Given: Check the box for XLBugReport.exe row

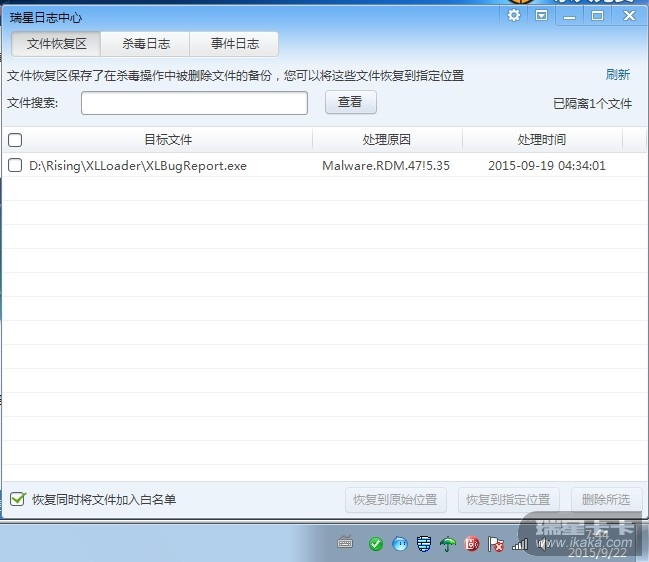Looking at the screenshot, I should (x=15, y=165).
